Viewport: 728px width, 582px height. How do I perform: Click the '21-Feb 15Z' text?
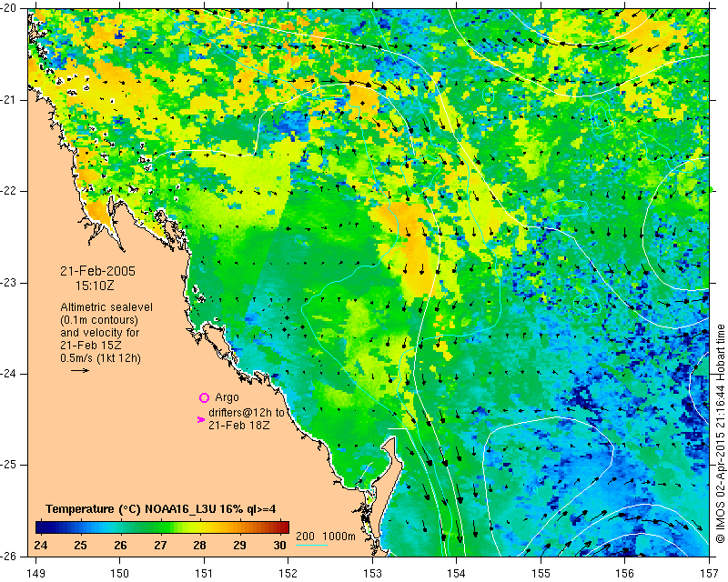click(92, 346)
